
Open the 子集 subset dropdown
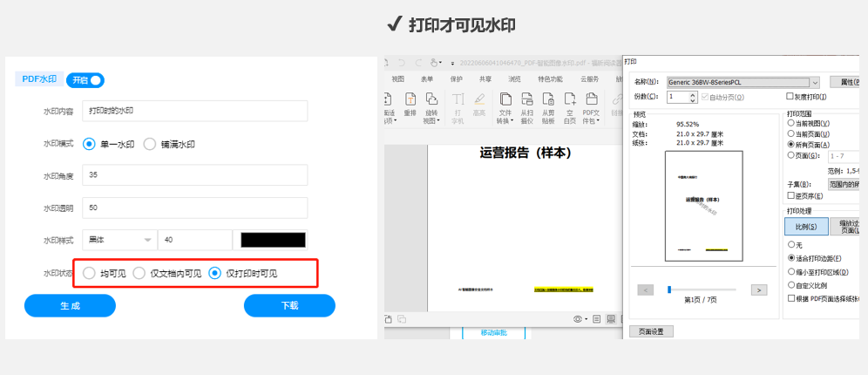point(844,184)
